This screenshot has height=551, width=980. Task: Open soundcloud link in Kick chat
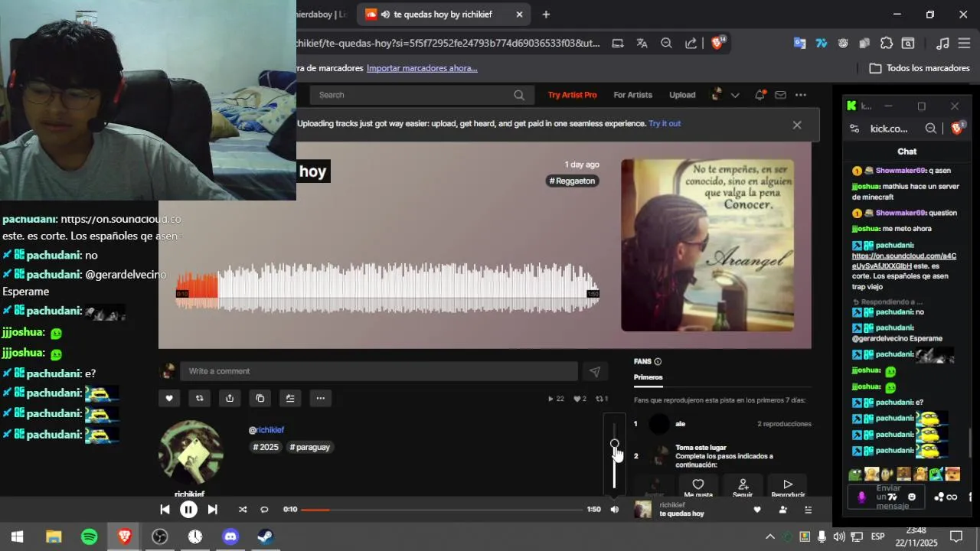[x=903, y=261]
